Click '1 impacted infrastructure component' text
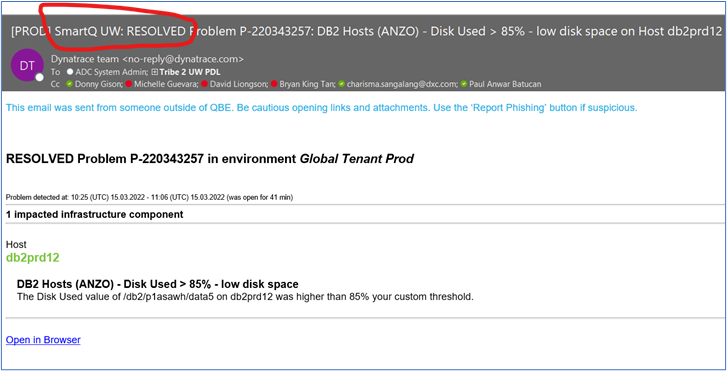Screen dimensions: 727x371 point(95,215)
